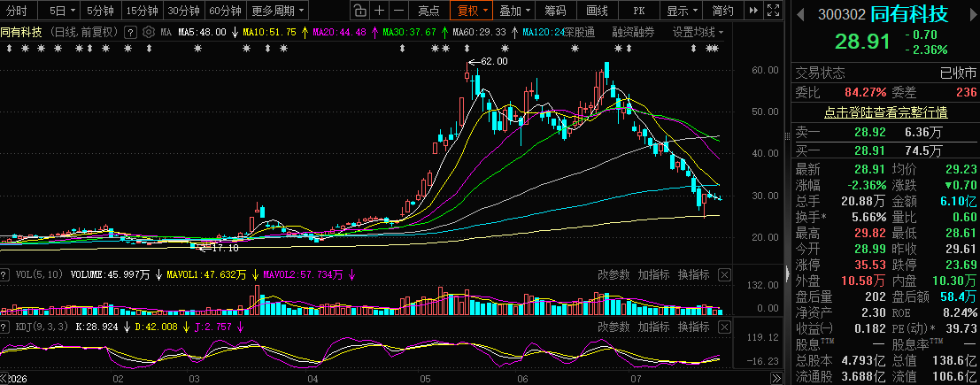Click the 金额 6.10亿 value
The height and width of the screenshot is (385, 980).
[958, 201]
